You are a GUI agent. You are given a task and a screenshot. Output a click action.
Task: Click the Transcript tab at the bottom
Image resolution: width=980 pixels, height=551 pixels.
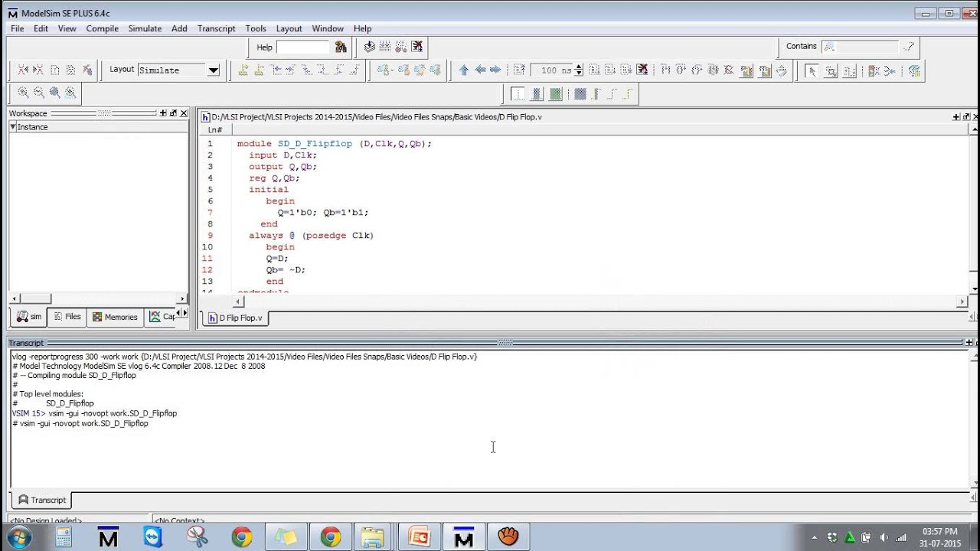click(x=42, y=500)
